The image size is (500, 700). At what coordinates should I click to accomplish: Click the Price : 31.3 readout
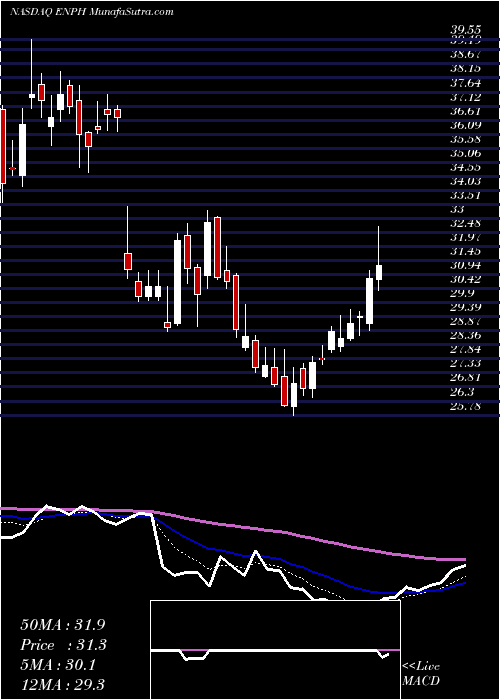pyautogui.click(x=62, y=645)
